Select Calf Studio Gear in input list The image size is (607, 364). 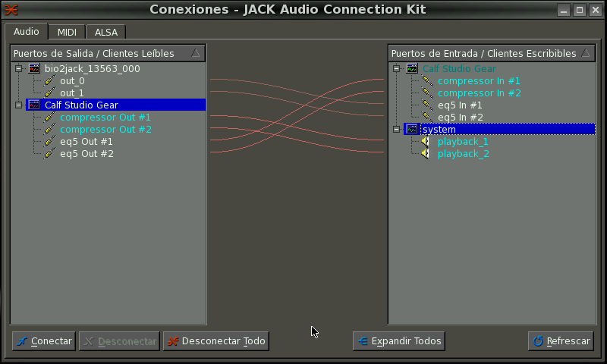click(x=459, y=69)
